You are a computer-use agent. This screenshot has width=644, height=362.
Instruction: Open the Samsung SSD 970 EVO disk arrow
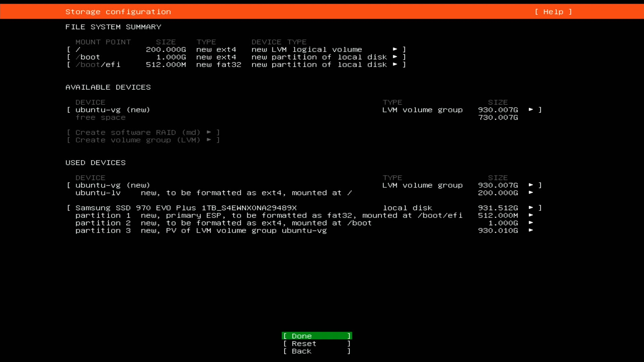[531, 208]
